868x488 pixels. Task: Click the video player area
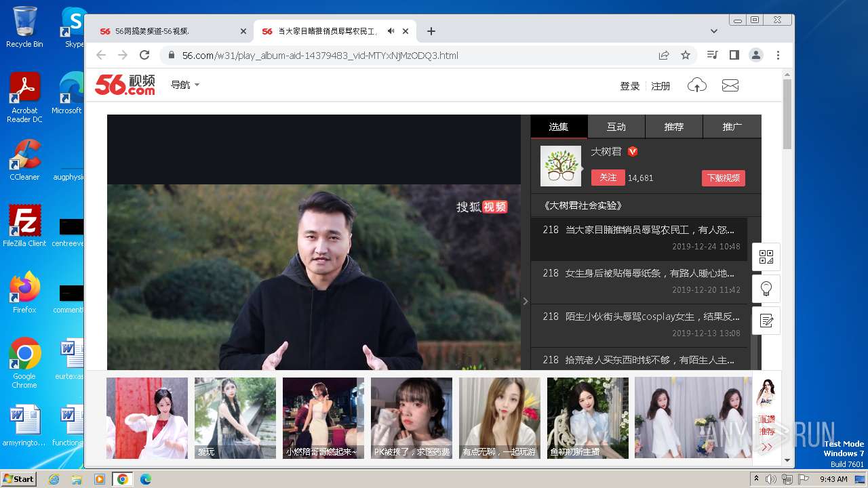pyautogui.click(x=314, y=242)
